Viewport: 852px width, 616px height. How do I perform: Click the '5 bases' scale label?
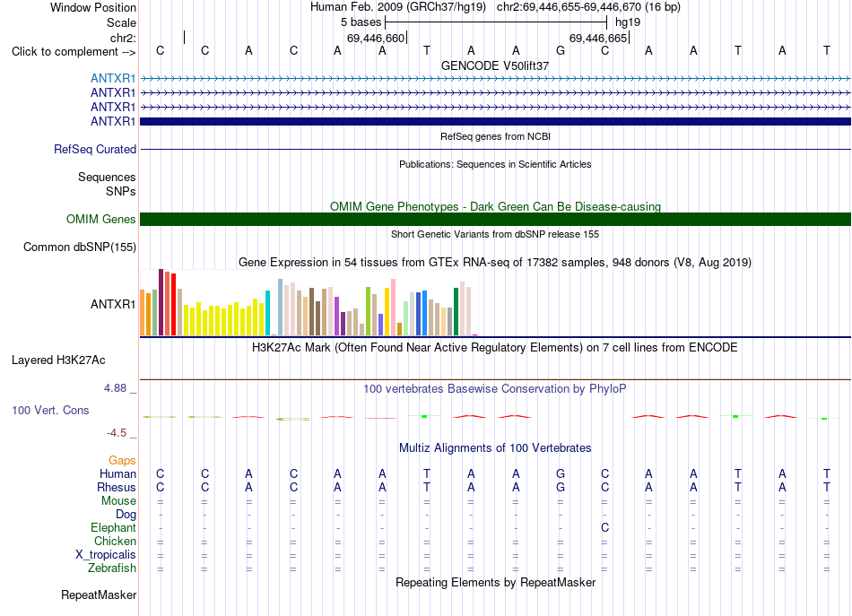pos(361,22)
